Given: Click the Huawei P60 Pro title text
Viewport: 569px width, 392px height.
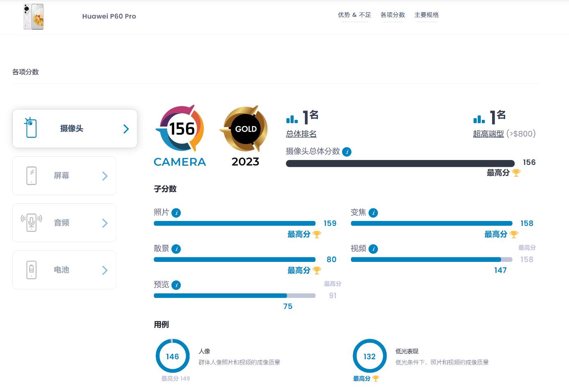Looking at the screenshot, I should [x=109, y=16].
